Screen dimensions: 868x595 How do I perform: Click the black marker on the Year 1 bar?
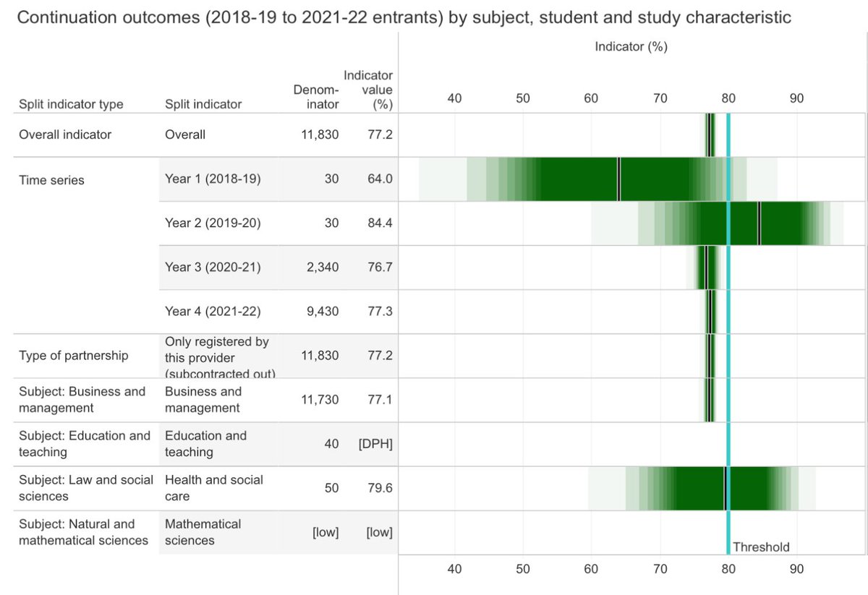tap(618, 179)
